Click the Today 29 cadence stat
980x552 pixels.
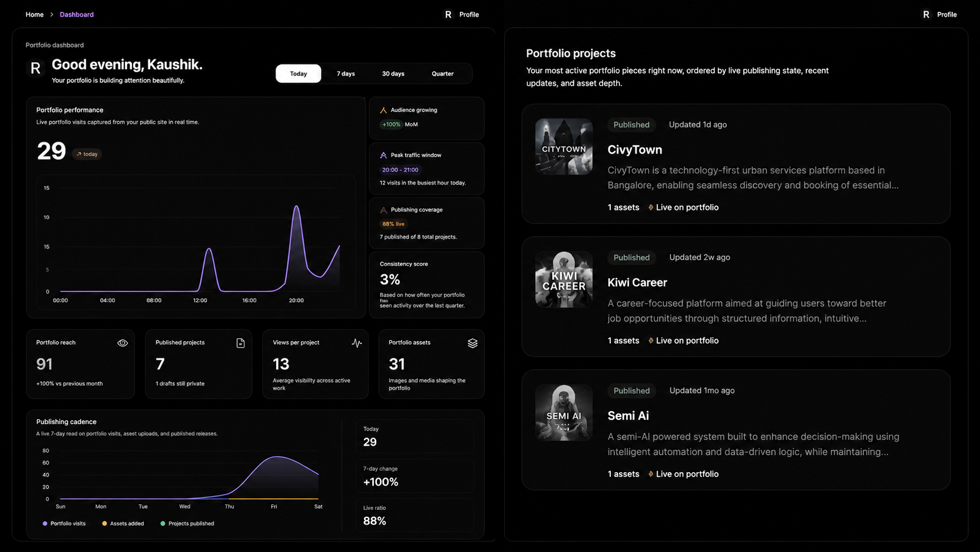pos(415,436)
